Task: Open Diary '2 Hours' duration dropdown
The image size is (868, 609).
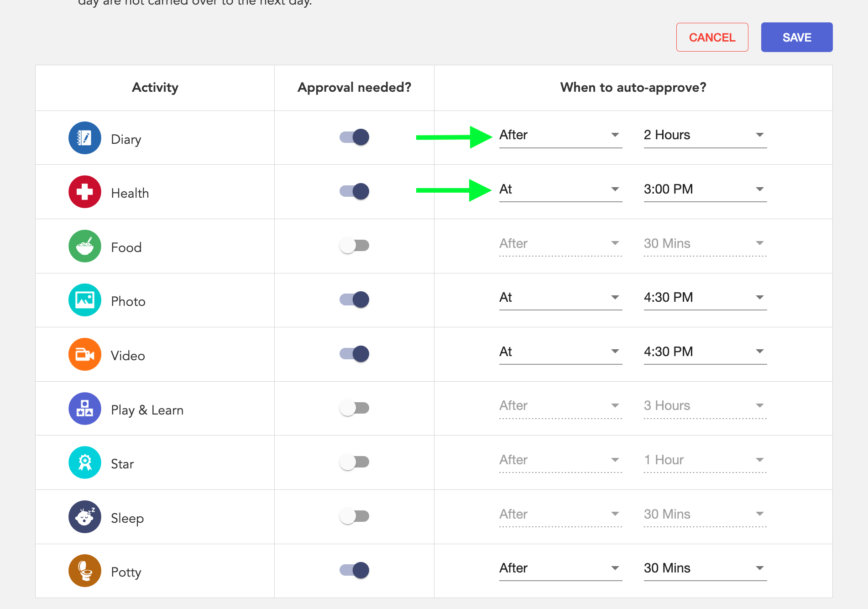Action: tap(705, 136)
